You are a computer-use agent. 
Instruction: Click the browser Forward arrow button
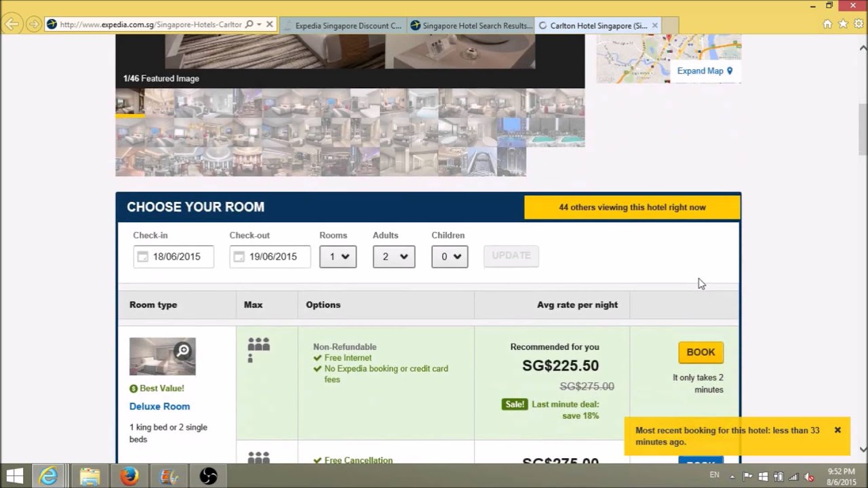[33, 24]
